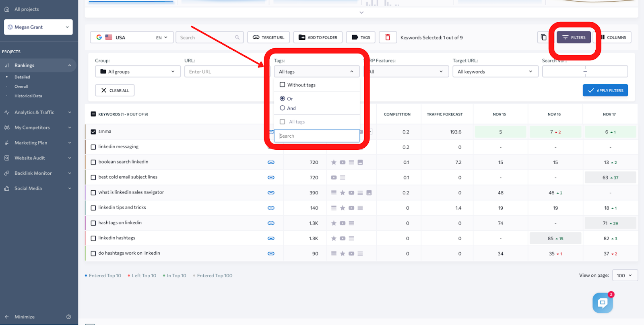This screenshot has height=330, width=644.
Task: Click the copy keywords icon beside Filters
Action: [x=543, y=37]
